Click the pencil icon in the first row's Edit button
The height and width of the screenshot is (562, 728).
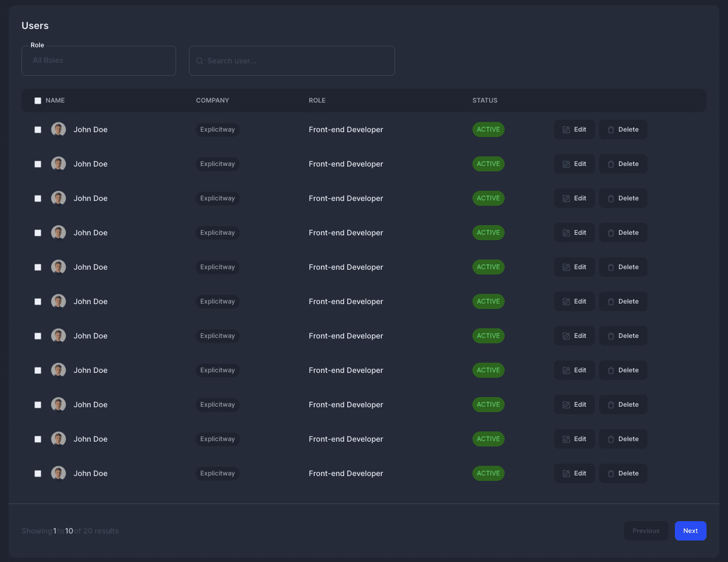click(x=566, y=129)
